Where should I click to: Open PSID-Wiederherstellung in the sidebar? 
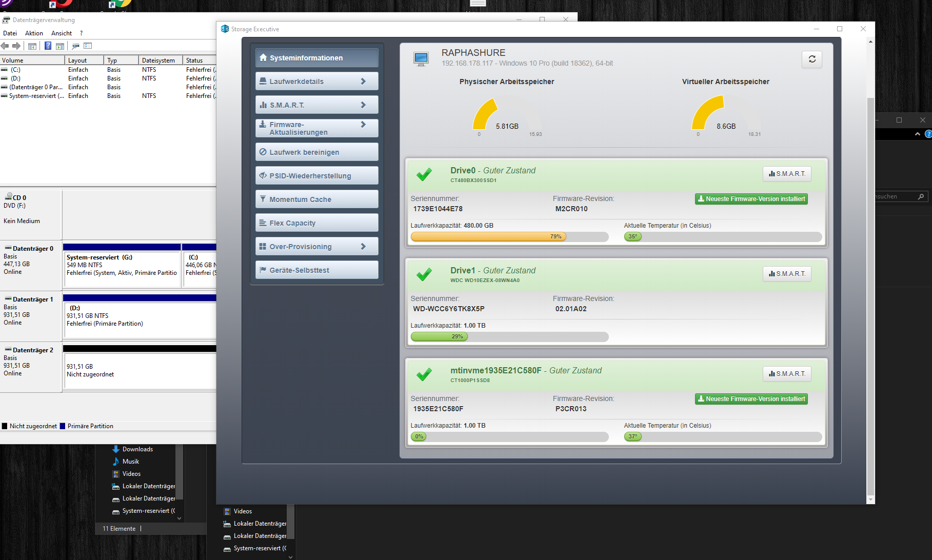pyautogui.click(x=316, y=176)
